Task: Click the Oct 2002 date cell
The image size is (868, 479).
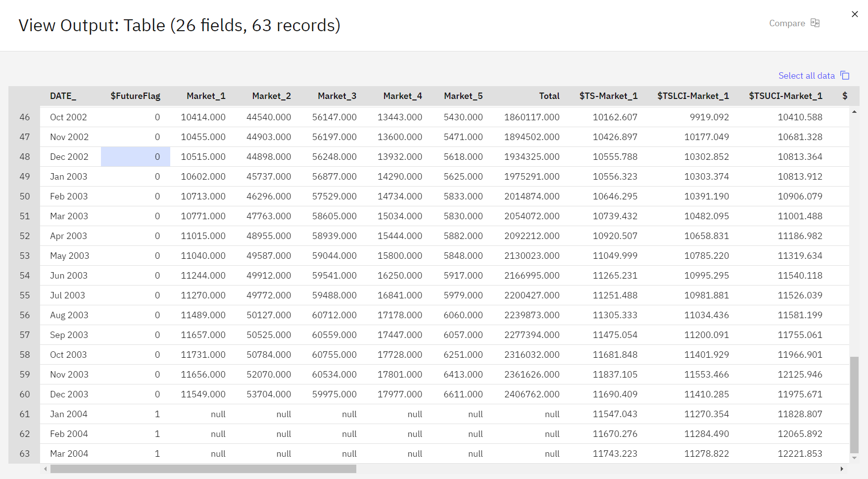Action: [x=68, y=117]
